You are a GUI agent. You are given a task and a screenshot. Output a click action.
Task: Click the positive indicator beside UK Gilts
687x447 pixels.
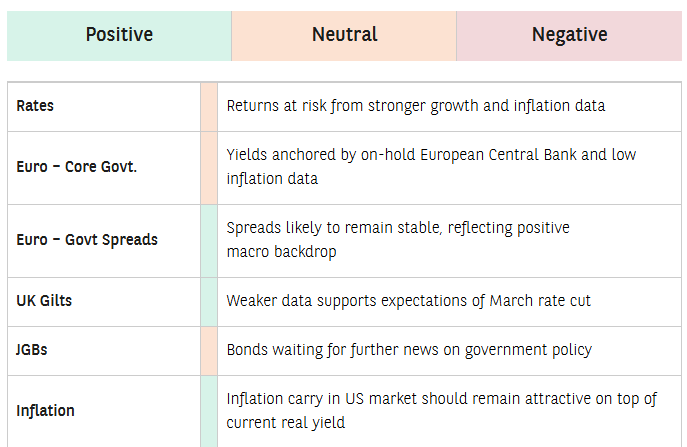pos(209,302)
